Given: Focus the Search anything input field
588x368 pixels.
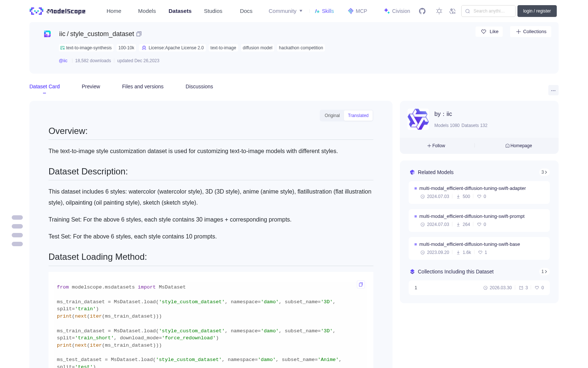Looking at the screenshot, I should pyautogui.click(x=488, y=11).
